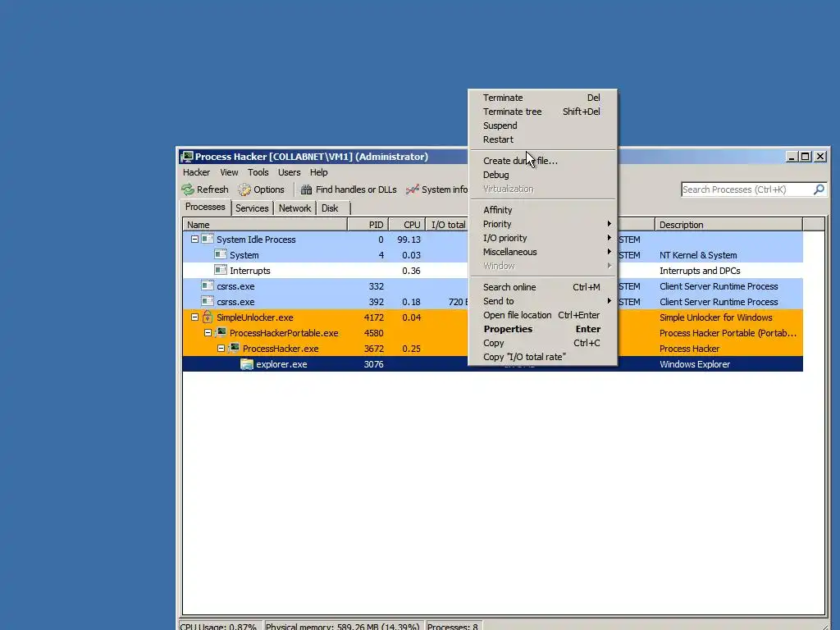Click the "Windows Explorer" description cell
The height and width of the screenshot is (630, 840).
tap(695, 364)
